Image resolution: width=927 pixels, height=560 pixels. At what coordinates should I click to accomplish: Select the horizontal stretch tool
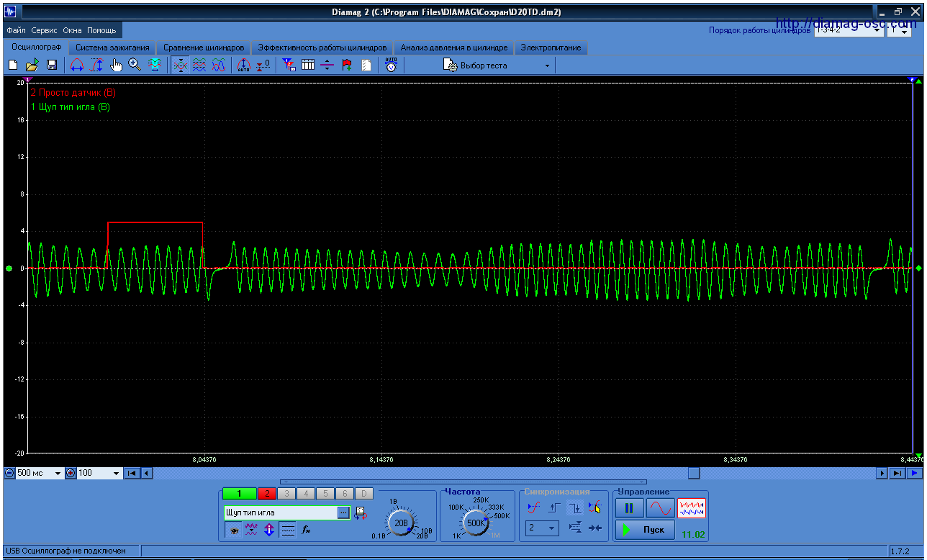click(77, 66)
